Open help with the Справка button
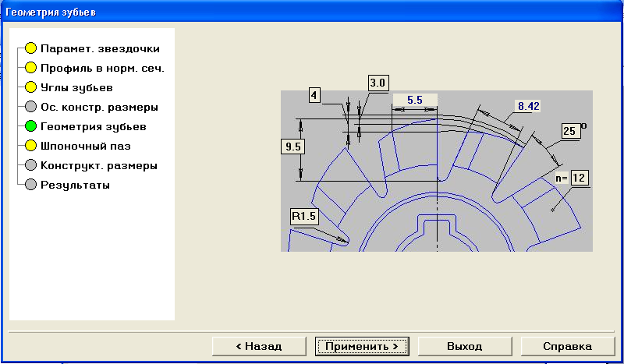The image size is (624, 364). click(568, 347)
